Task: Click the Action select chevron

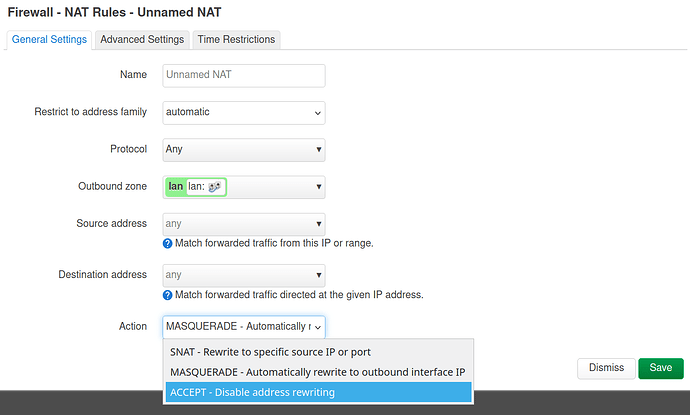Action: click(318, 327)
